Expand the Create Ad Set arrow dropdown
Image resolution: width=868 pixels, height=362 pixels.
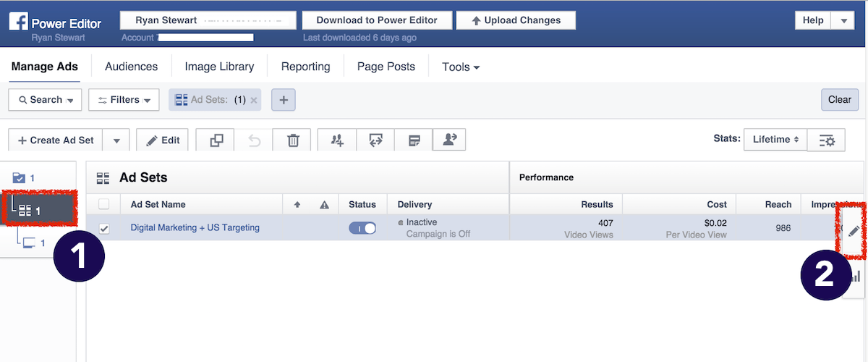point(116,140)
